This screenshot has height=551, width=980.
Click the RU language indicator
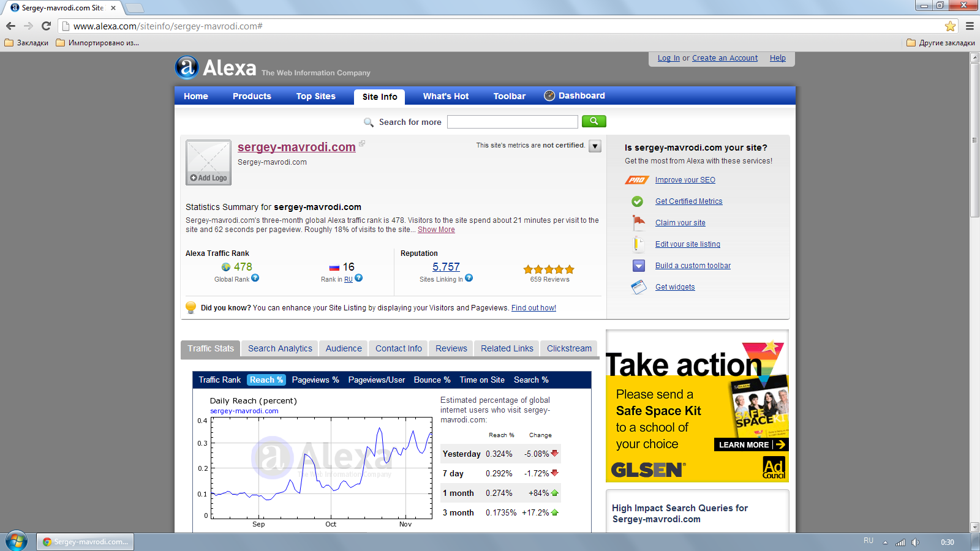tap(869, 541)
